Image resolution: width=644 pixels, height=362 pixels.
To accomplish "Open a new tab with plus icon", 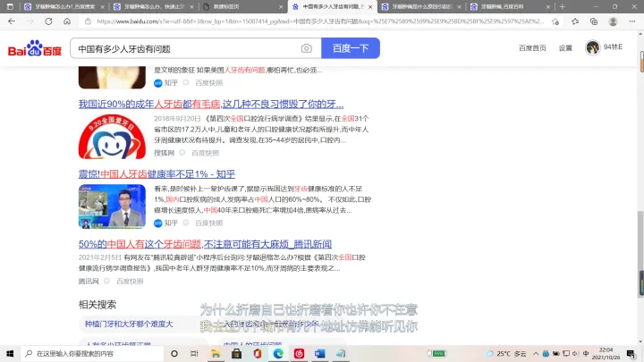I will click(563, 6).
